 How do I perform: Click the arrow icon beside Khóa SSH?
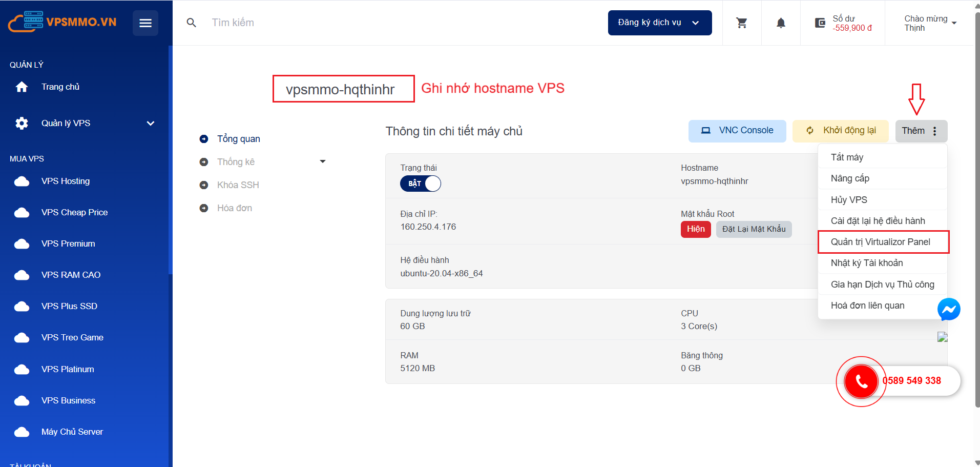point(204,185)
